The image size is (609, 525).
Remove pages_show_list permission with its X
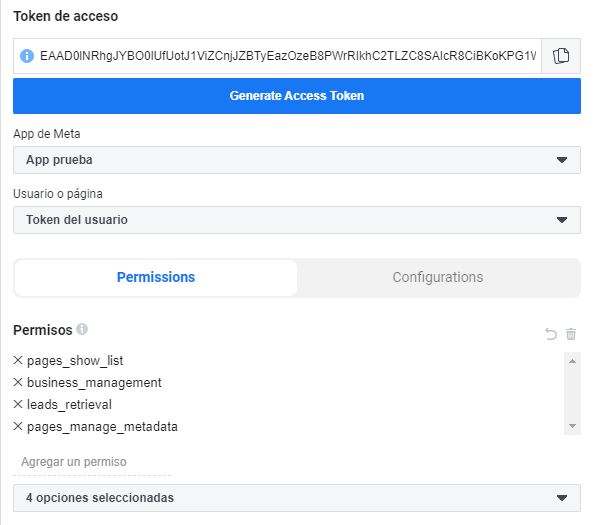18,360
